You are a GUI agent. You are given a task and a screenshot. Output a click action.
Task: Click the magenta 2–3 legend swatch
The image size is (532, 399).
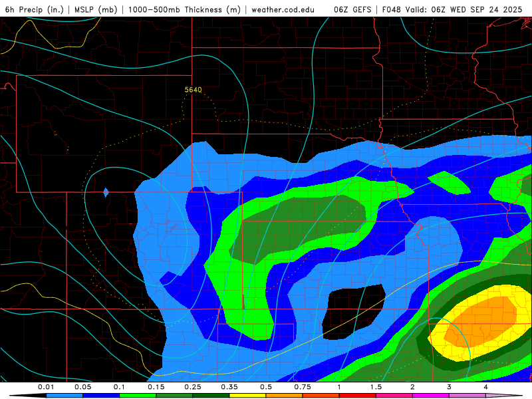431,396
